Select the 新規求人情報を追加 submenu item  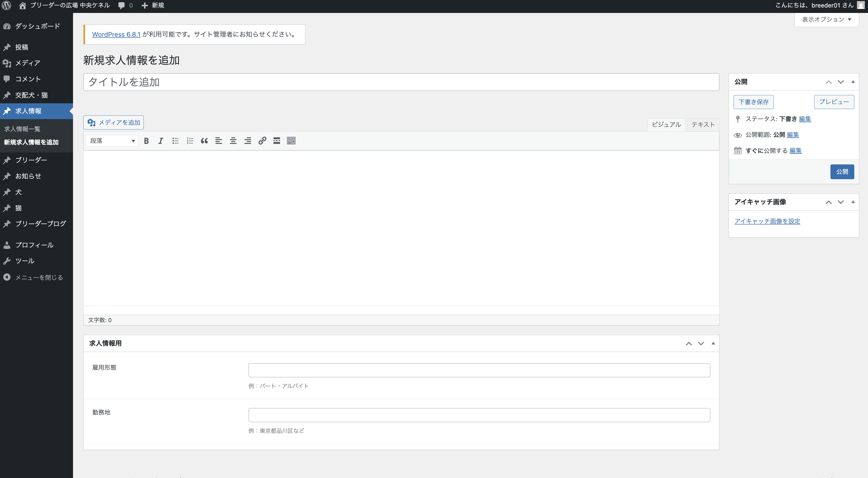coord(31,142)
